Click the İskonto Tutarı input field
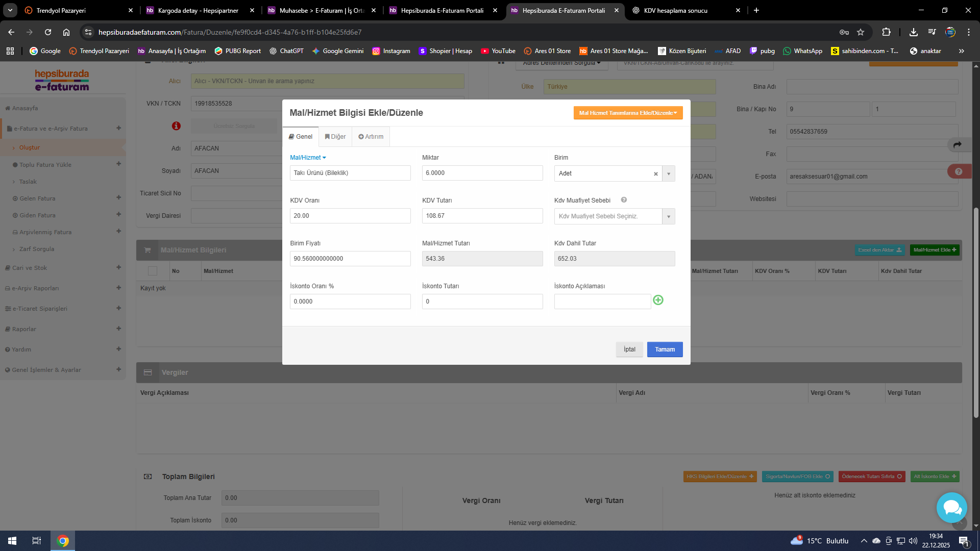This screenshot has height=551, width=980. click(482, 302)
